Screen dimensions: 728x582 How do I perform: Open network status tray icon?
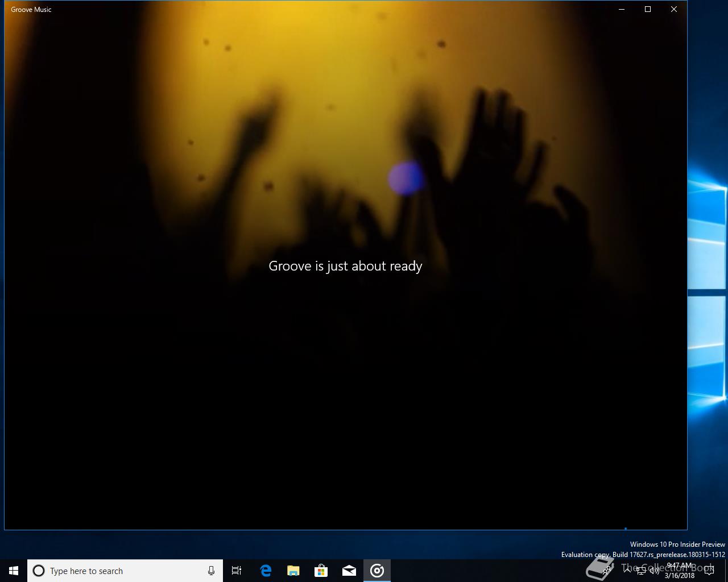[x=641, y=571]
